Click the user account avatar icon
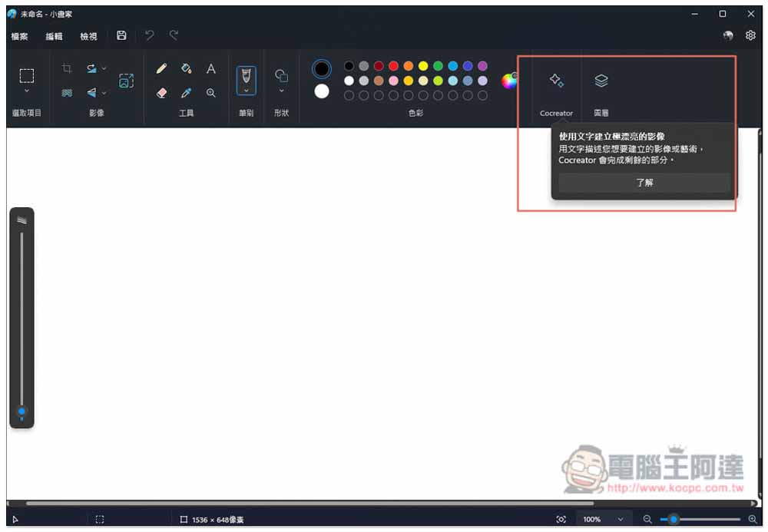 point(728,35)
